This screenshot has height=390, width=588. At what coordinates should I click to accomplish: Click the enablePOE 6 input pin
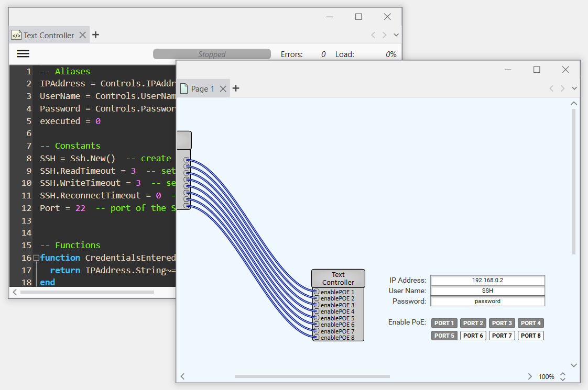pos(317,325)
